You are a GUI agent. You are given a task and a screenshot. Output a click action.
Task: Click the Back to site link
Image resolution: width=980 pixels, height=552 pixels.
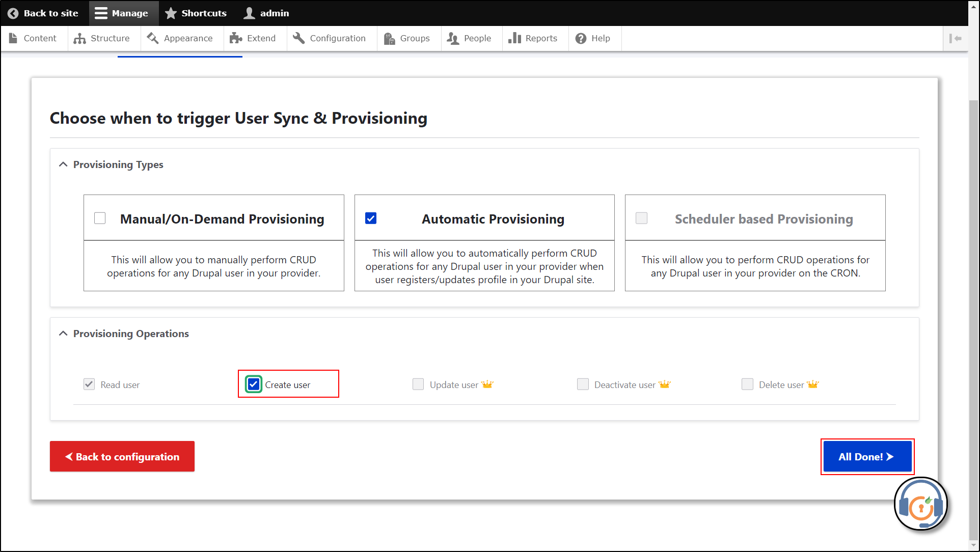(x=42, y=13)
